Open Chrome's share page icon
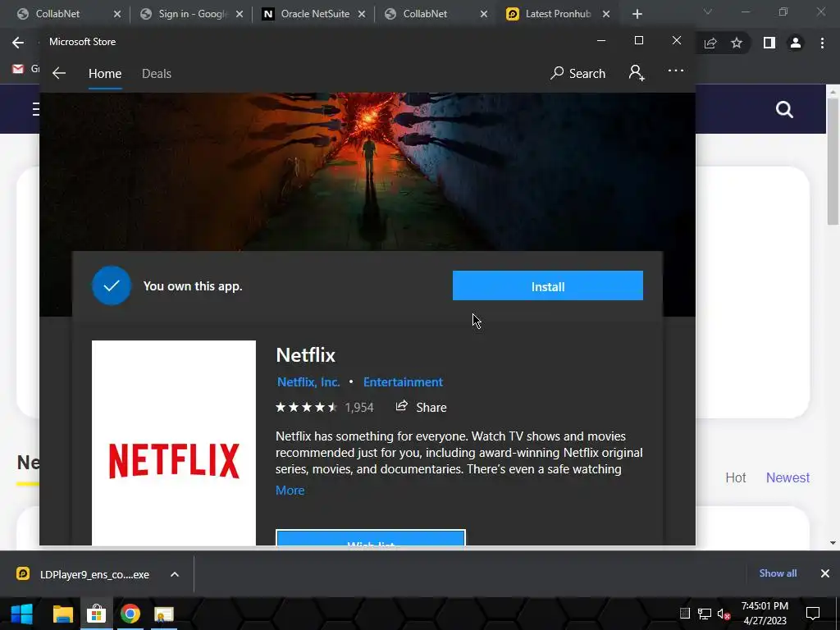 tap(710, 43)
